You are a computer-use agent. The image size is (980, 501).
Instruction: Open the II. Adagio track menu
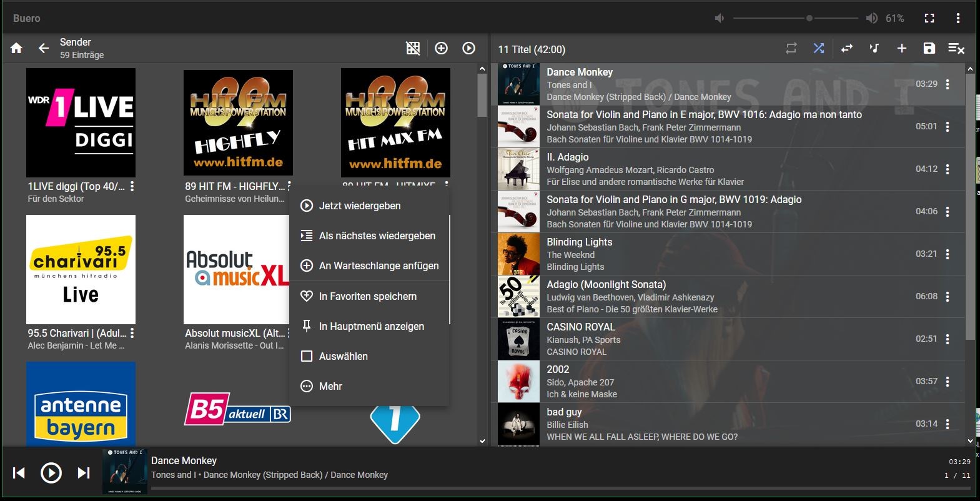948,169
